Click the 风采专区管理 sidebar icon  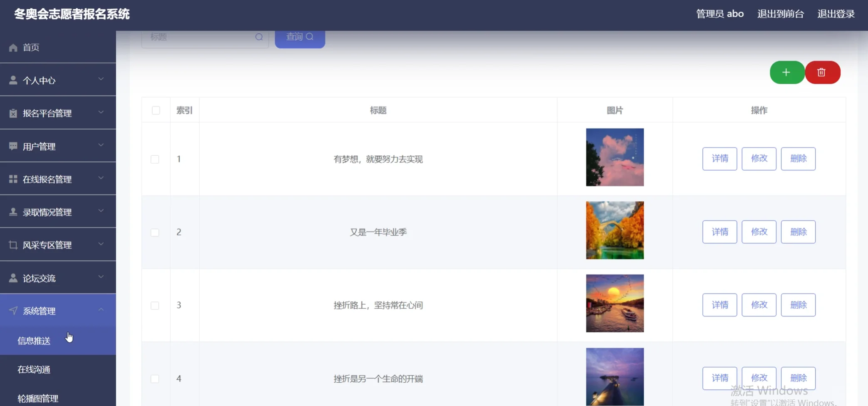pyautogui.click(x=12, y=245)
